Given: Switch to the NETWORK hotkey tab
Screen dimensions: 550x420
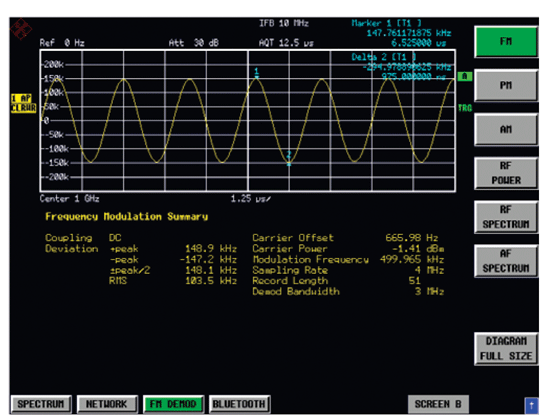Looking at the screenshot, I should pyautogui.click(x=107, y=404).
